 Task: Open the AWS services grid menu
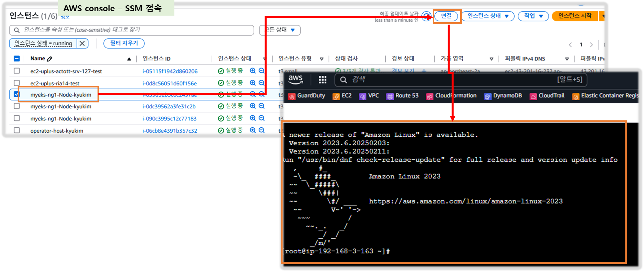(x=322, y=79)
